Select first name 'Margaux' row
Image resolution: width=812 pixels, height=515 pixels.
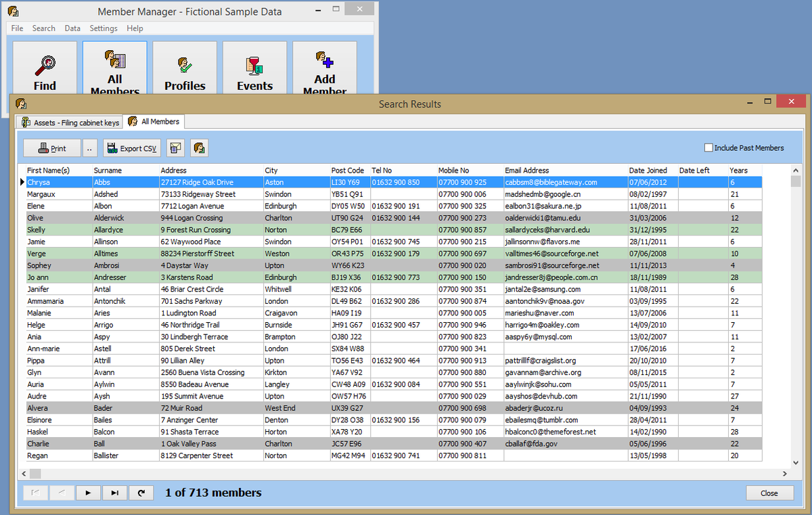tap(393, 194)
